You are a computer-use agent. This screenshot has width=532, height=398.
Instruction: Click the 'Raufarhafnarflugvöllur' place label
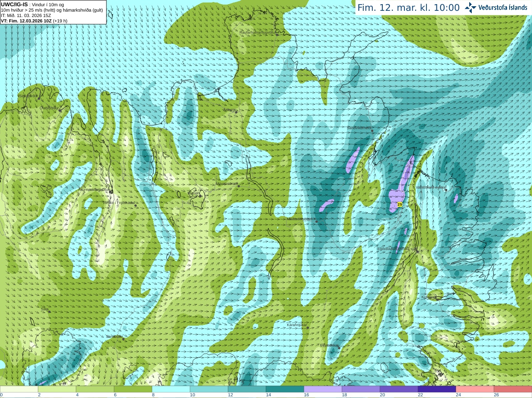click(x=258, y=32)
